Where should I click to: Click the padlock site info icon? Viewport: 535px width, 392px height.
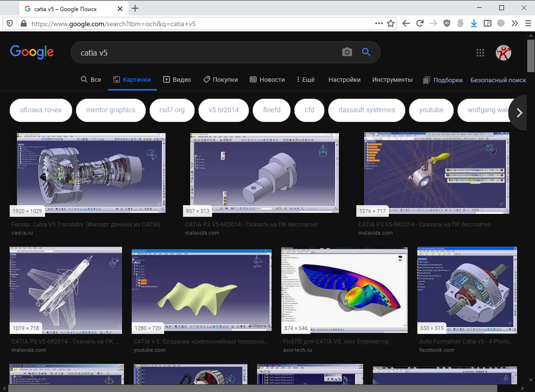click(24, 24)
